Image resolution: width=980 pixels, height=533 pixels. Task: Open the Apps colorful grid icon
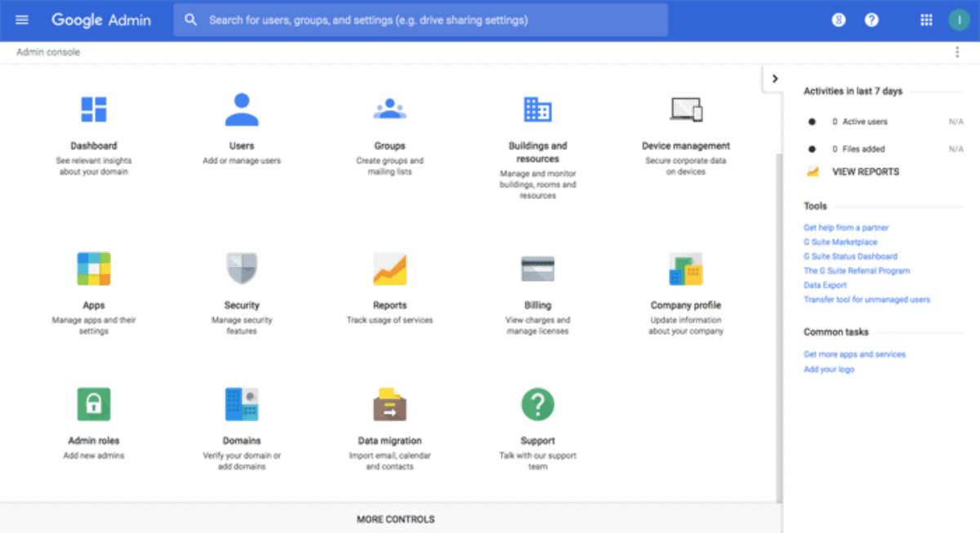[93, 269]
